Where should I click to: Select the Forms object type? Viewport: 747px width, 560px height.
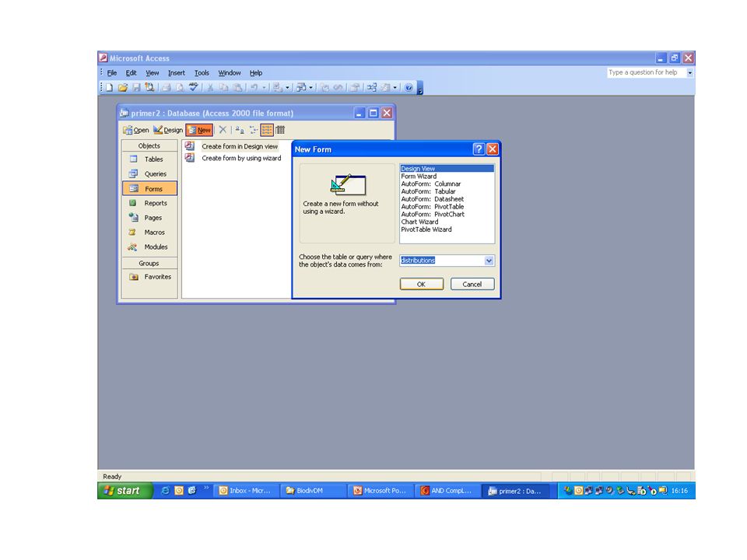tap(149, 188)
